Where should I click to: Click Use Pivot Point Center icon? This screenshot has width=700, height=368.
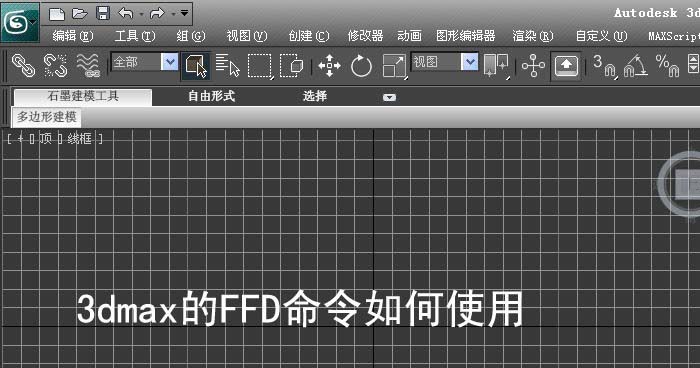(496, 66)
